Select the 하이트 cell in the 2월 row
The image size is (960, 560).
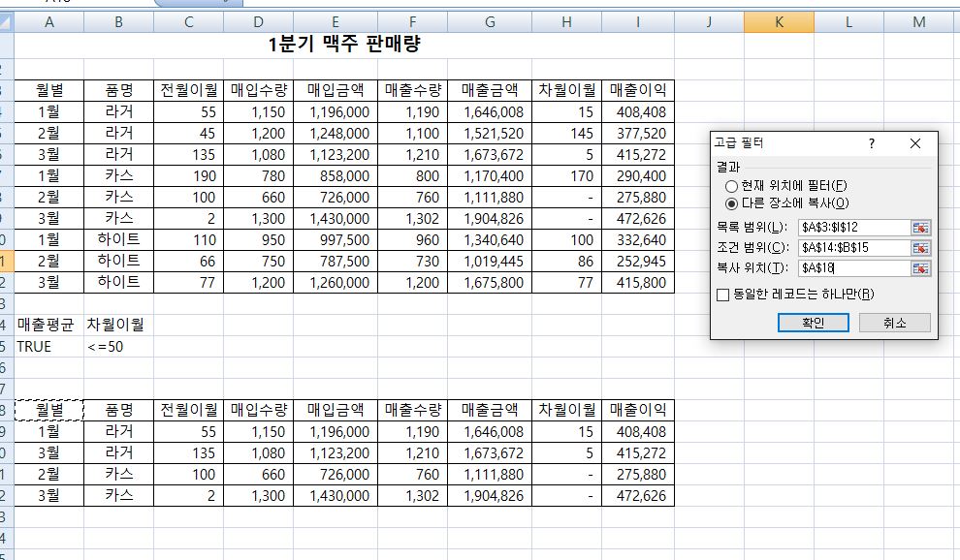[x=118, y=262]
